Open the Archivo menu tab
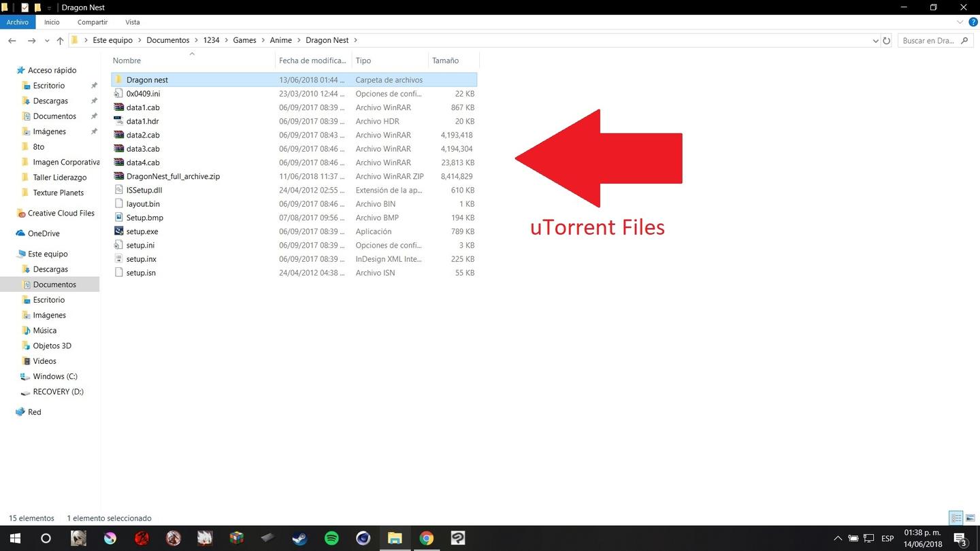 point(18,22)
